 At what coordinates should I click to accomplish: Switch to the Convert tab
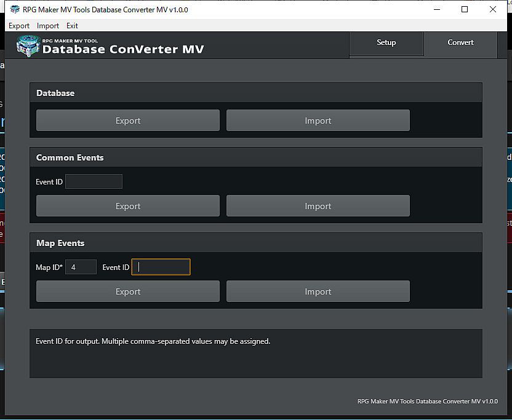pyautogui.click(x=460, y=43)
